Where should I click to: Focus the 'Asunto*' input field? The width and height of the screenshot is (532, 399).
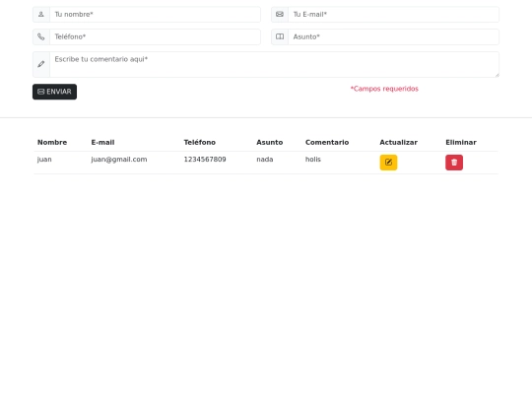point(393,36)
